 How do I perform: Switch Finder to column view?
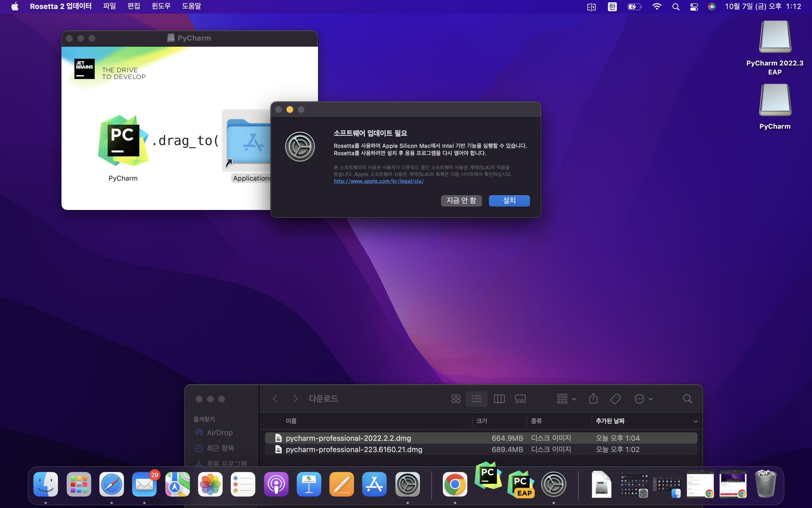tap(499, 399)
